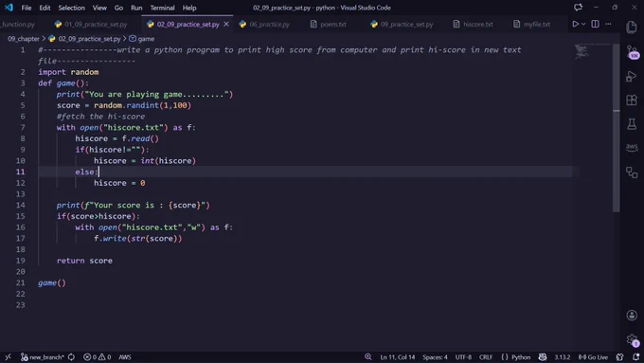
Task: Open the File menu
Action: (27, 8)
